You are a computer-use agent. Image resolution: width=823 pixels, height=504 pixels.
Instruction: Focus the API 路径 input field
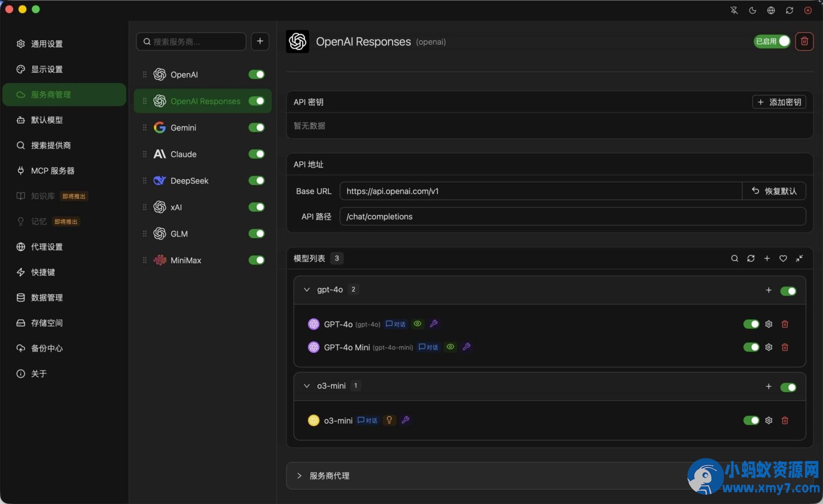point(573,216)
